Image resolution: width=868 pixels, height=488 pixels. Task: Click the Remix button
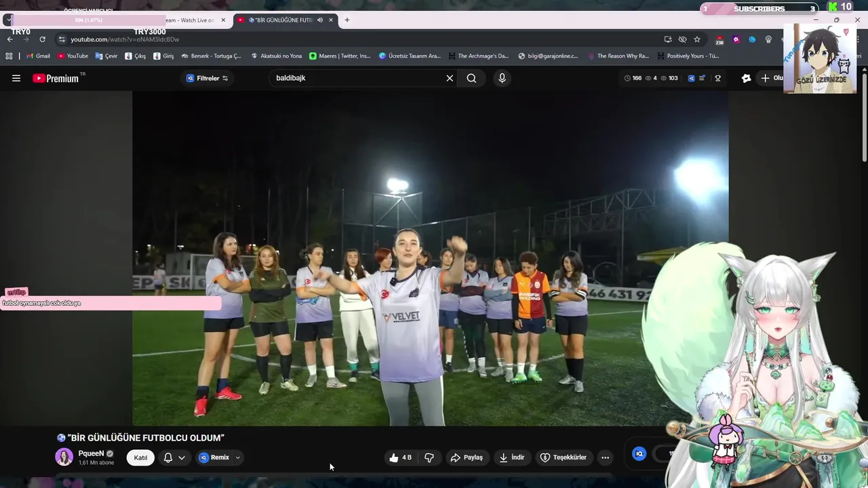pyautogui.click(x=214, y=457)
